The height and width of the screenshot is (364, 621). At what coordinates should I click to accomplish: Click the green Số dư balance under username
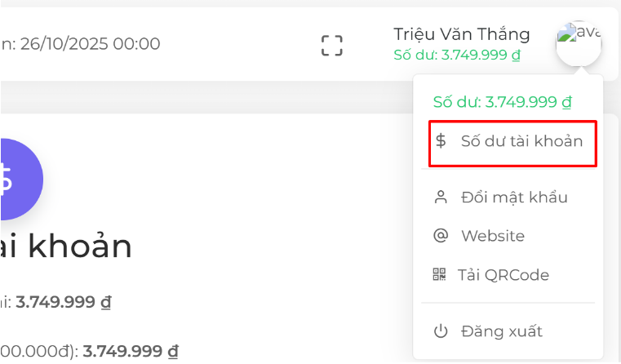click(x=457, y=55)
